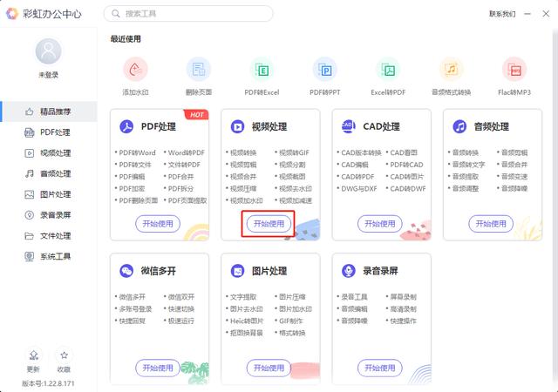The image size is (558, 392).
Task: Click the 音频处理 card music icon
Action: [459, 126]
